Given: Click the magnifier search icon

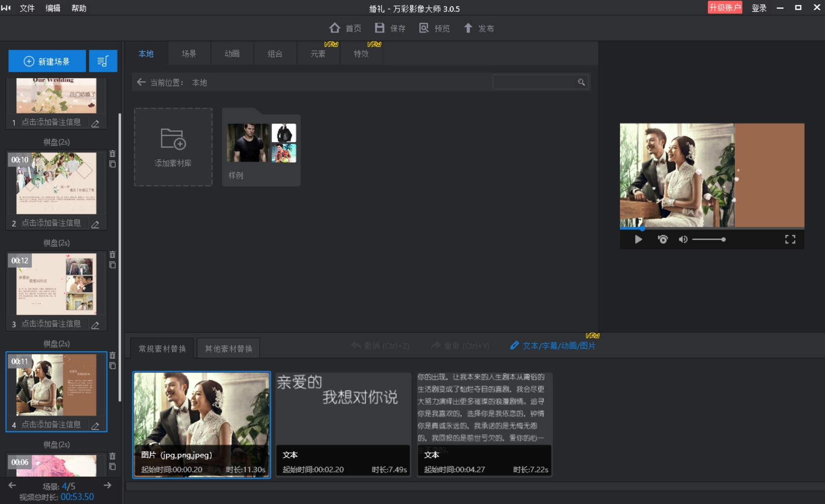Looking at the screenshot, I should tap(581, 82).
